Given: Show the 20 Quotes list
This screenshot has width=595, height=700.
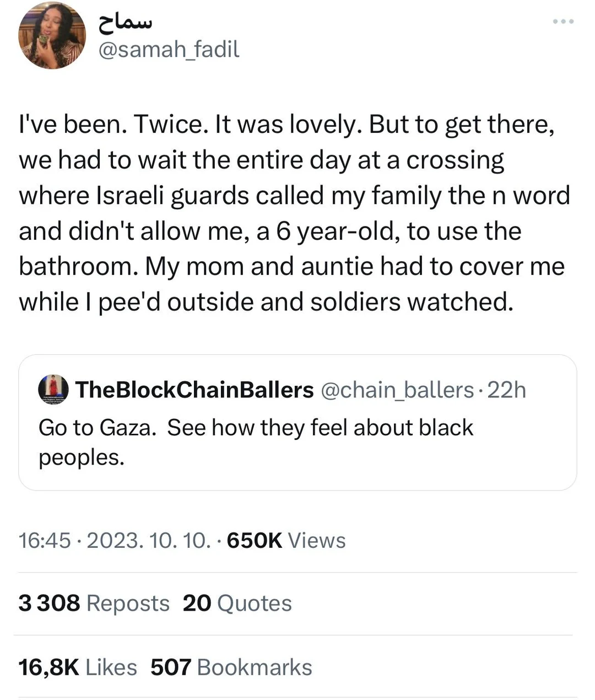Looking at the screenshot, I should [x=237, y=604].
